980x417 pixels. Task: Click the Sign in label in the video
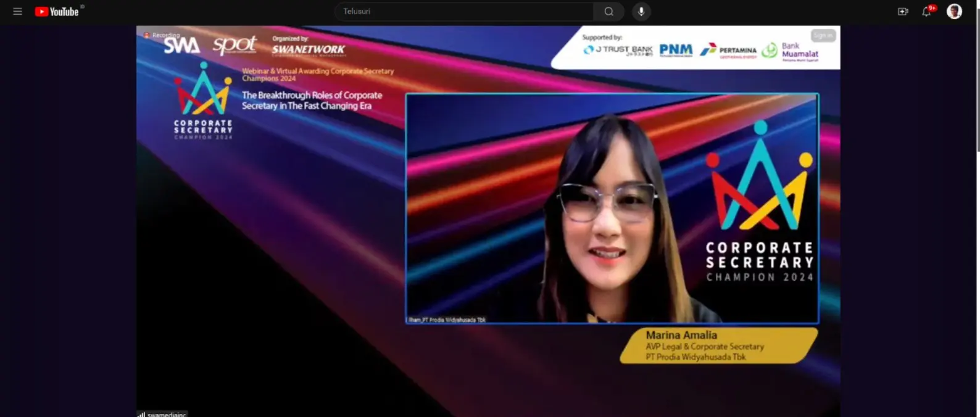(x=823, y=36)
